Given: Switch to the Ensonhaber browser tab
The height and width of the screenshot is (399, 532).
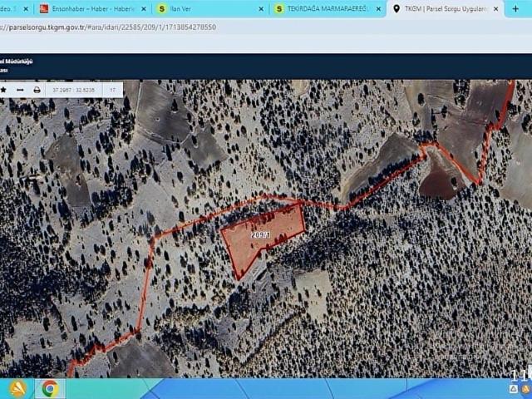Looking at the screenshot, I should 93,9.
